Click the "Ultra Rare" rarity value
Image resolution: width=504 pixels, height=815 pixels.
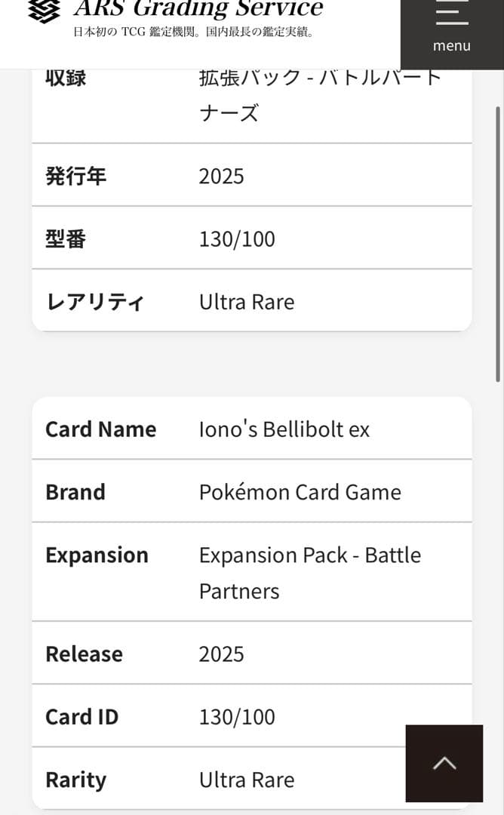246,779
